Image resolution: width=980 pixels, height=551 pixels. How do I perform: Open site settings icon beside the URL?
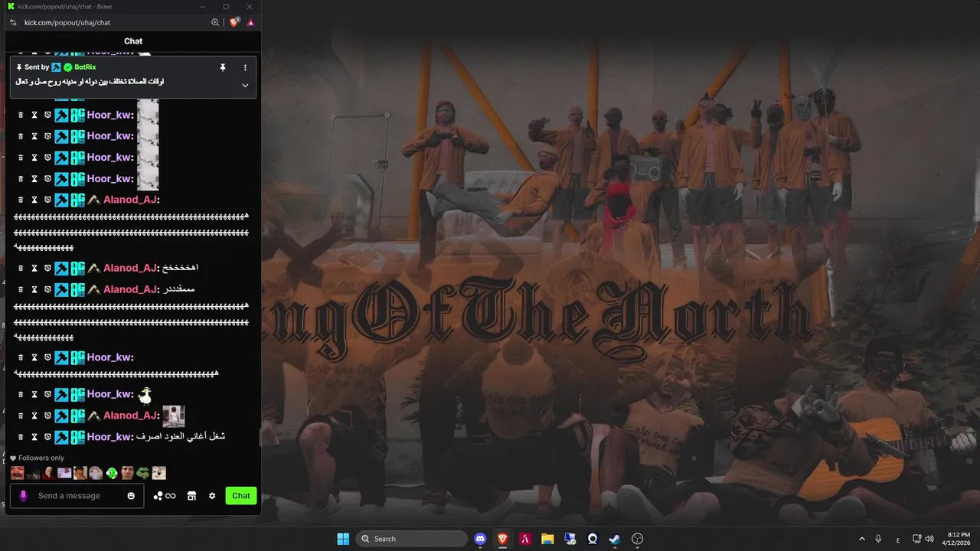point(13,23)
